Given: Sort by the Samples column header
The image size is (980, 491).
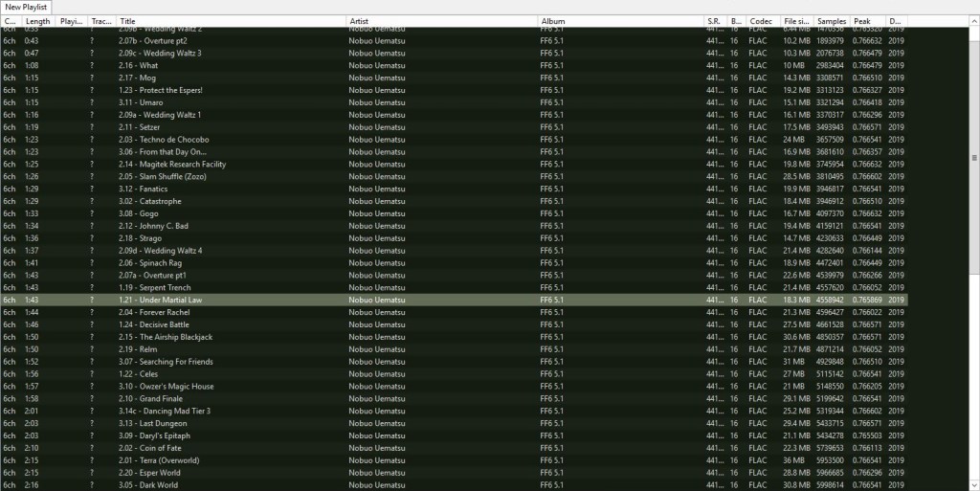Looking at the screenshot, I should pos(832,21).
